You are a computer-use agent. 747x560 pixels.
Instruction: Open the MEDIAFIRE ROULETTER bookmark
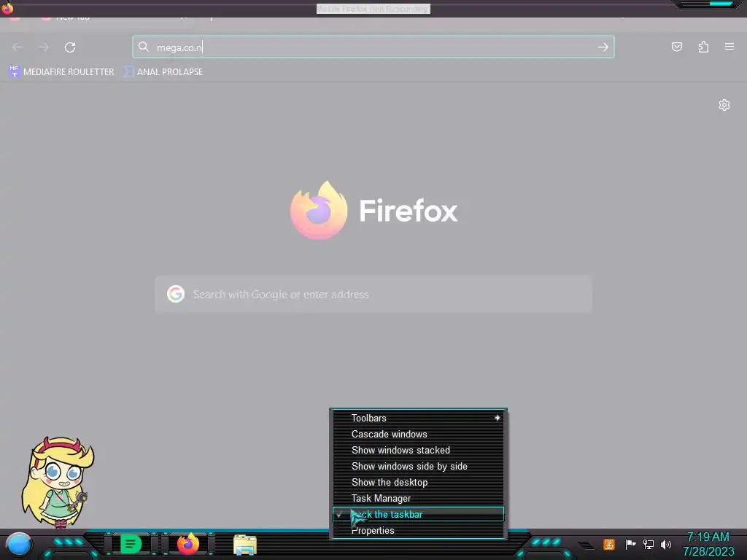point(62,72)
